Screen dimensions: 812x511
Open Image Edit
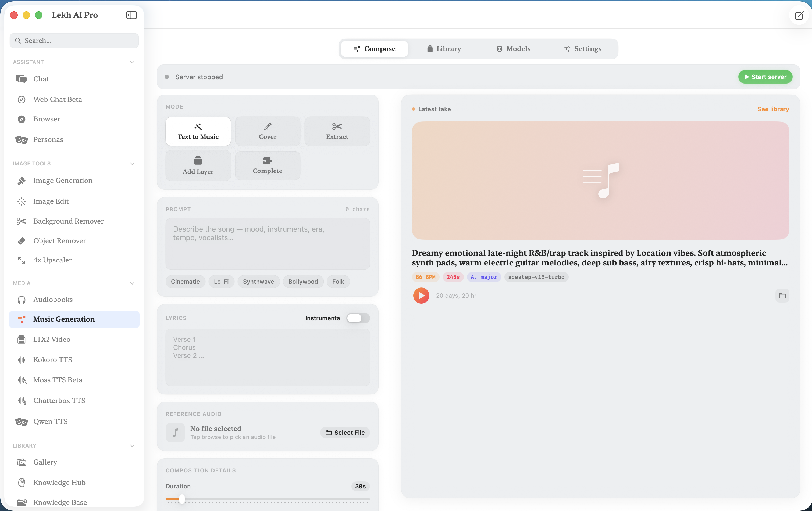[x=74, y=201]
